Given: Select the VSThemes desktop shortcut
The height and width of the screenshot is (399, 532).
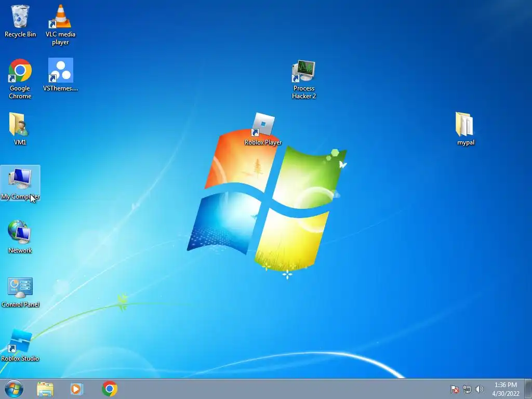Looking at the screenshot, I should (x=60, y=75).
